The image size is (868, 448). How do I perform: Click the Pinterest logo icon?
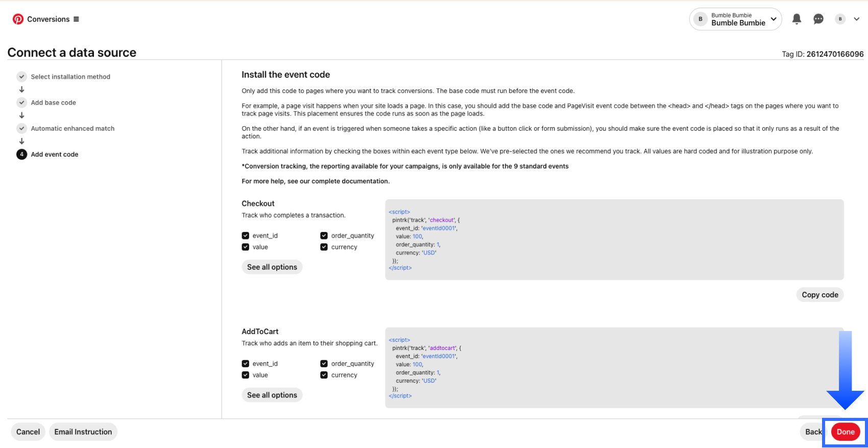pyautogui.click(x=18, y=19)
